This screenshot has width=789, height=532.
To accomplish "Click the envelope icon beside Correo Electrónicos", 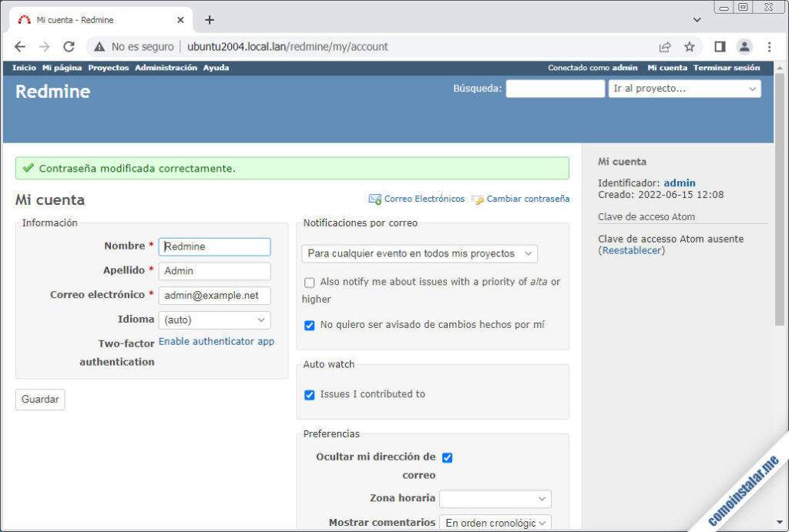I will 375,199.
